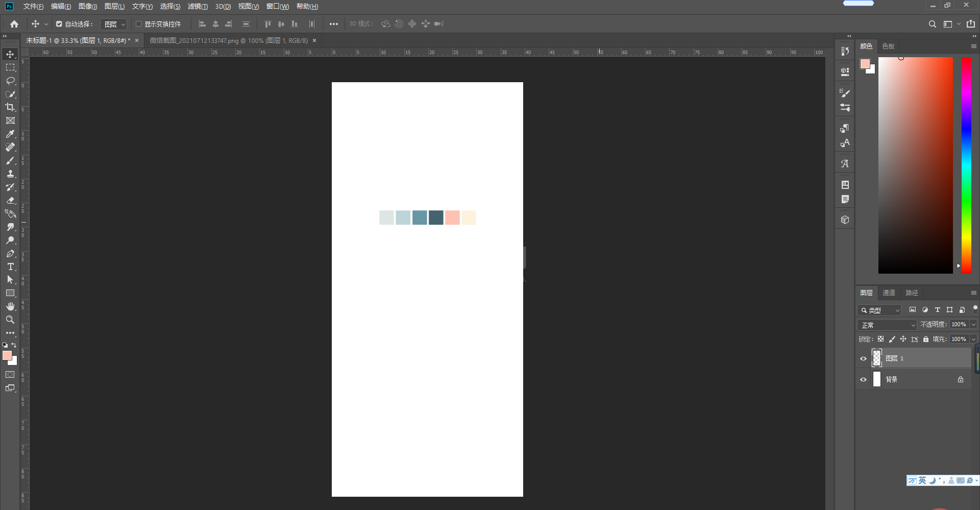Hide the 图层 1 layer
The image size is (980, 510).
click(x=864, y=358)
